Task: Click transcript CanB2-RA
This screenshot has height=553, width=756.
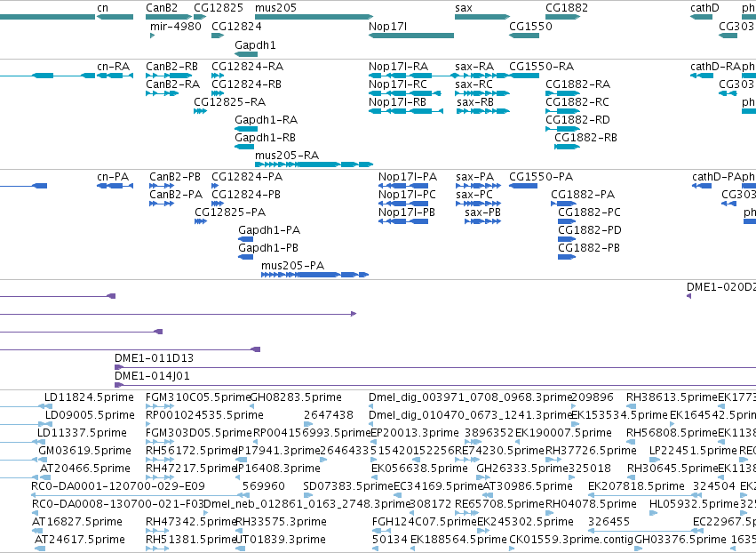Action: tap(172, 84)
